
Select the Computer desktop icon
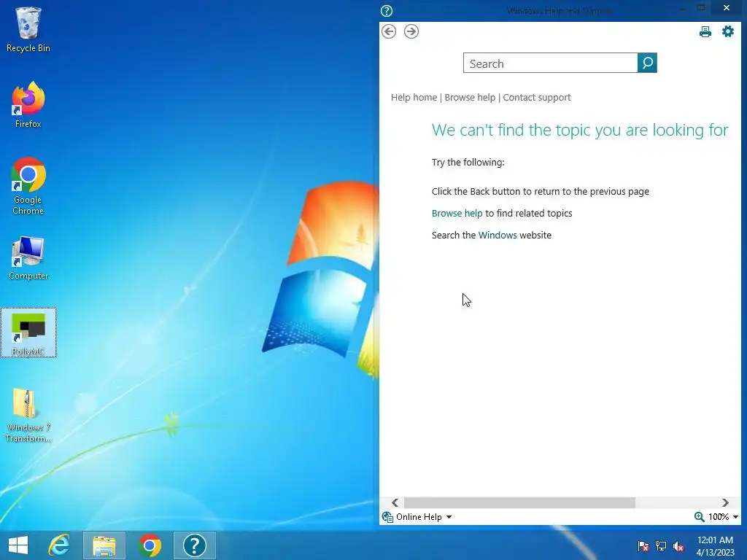pos(28,257)
